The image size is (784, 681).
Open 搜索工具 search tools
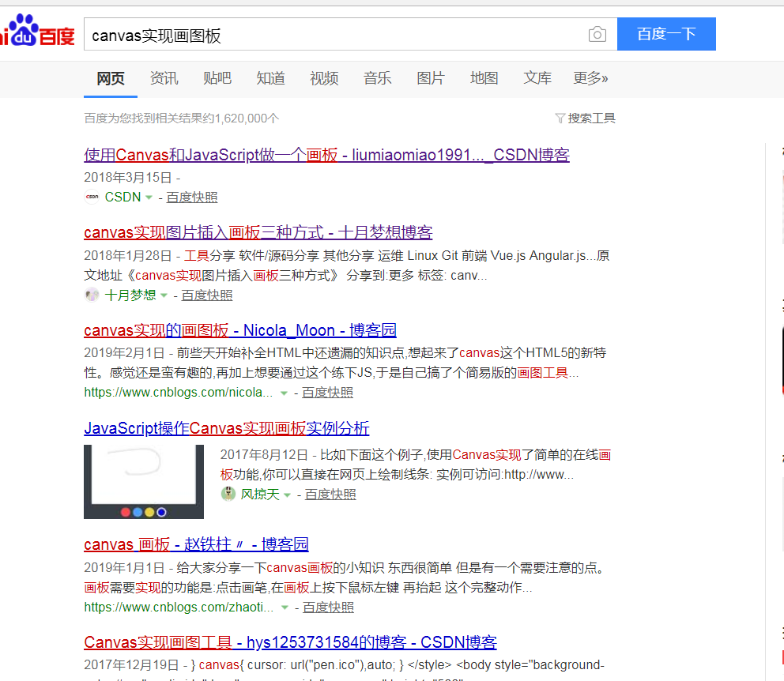tap(591, 119)
